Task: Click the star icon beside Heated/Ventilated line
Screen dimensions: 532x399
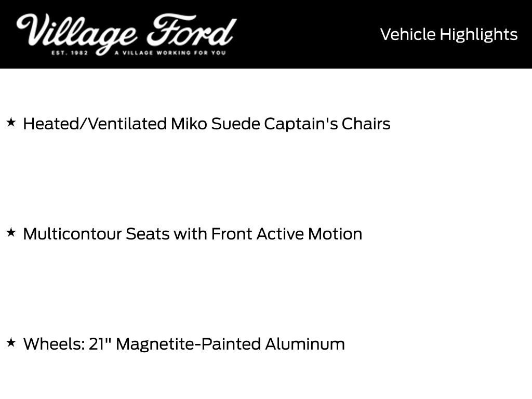Action: 11,122
